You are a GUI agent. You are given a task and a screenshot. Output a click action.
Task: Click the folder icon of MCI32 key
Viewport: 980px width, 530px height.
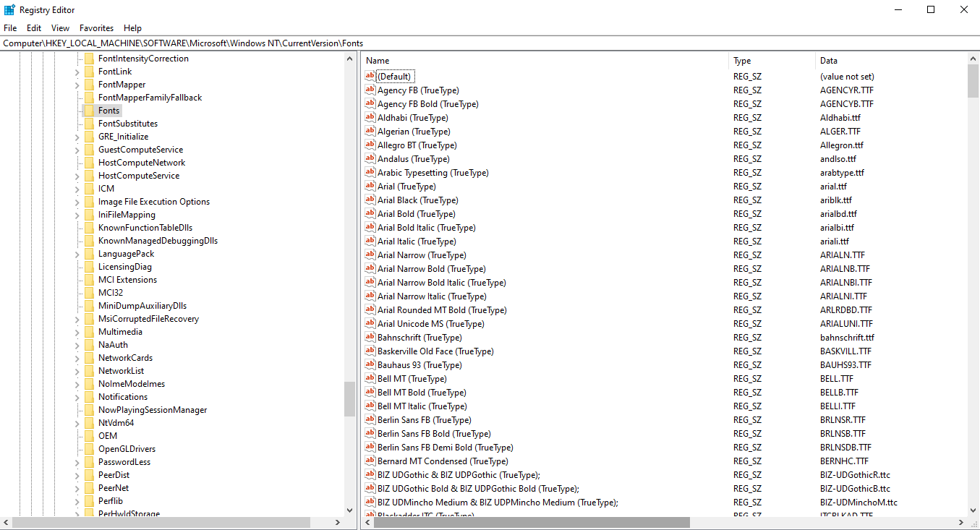pyautogui.click(x=89, y=293)
